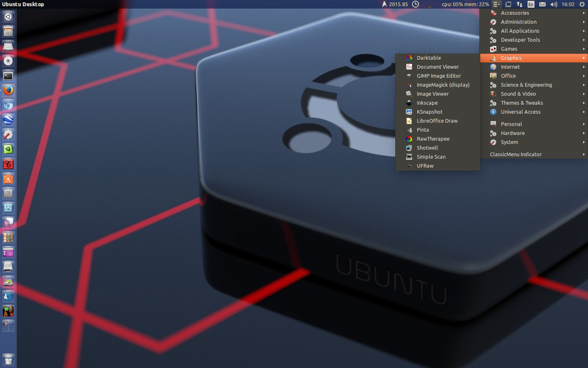Click the cpu and mem usage indicator
Viewport: 588px width, 368px height.
(x=465, y=4)
